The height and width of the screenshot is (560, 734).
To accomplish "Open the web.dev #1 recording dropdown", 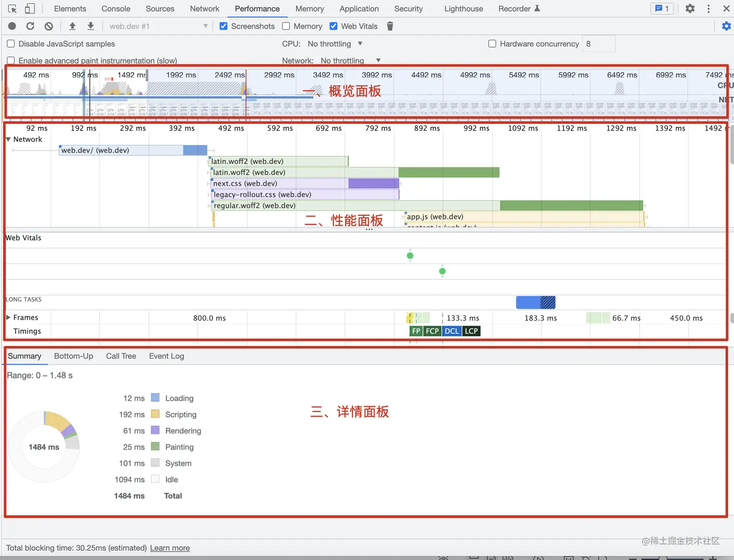I will 158,26.
